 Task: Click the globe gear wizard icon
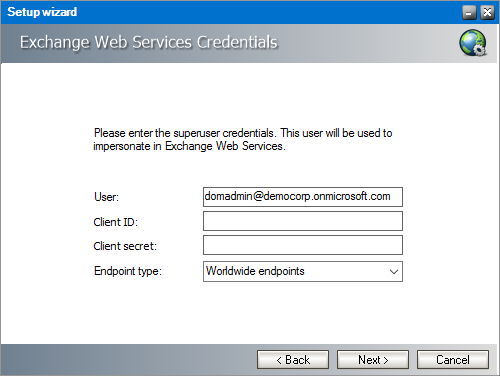[x=473, y=43]
